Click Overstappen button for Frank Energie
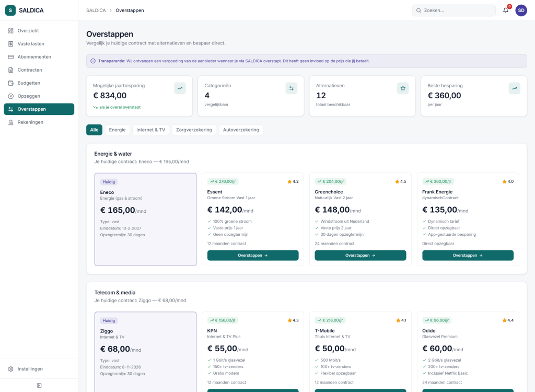Image resolution: width=535 pixels, height=392 pixels. [x=468, y=256]
